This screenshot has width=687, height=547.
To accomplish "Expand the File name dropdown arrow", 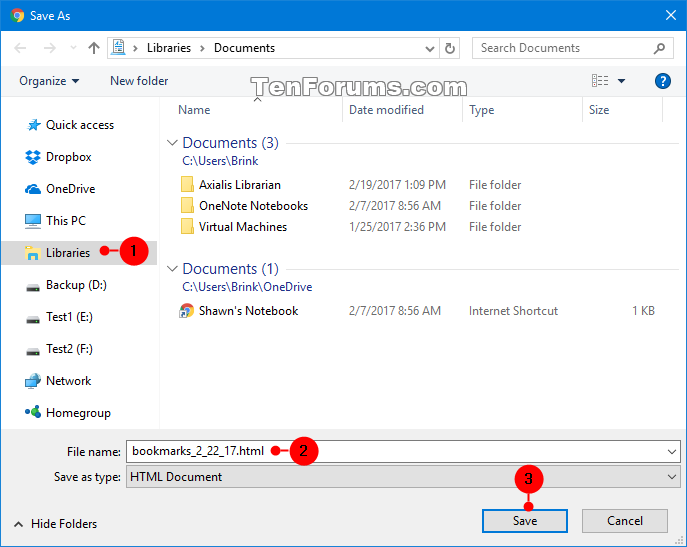I will tap(671, 451).
